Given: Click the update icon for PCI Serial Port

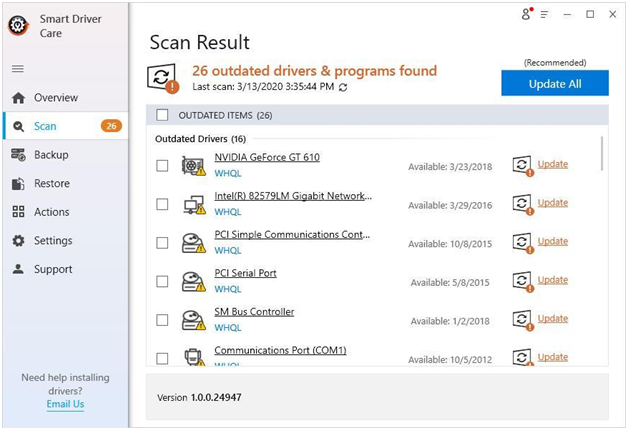Looking at the screenshot, I should pyautogui.click(x=522, y=280).
